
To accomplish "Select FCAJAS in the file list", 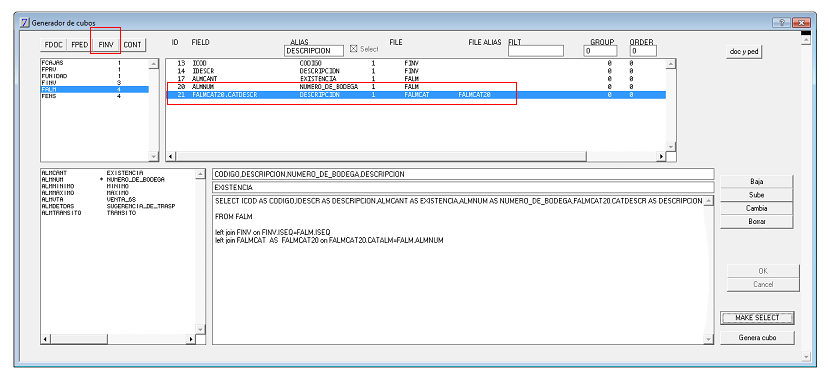I will (94, 62).
